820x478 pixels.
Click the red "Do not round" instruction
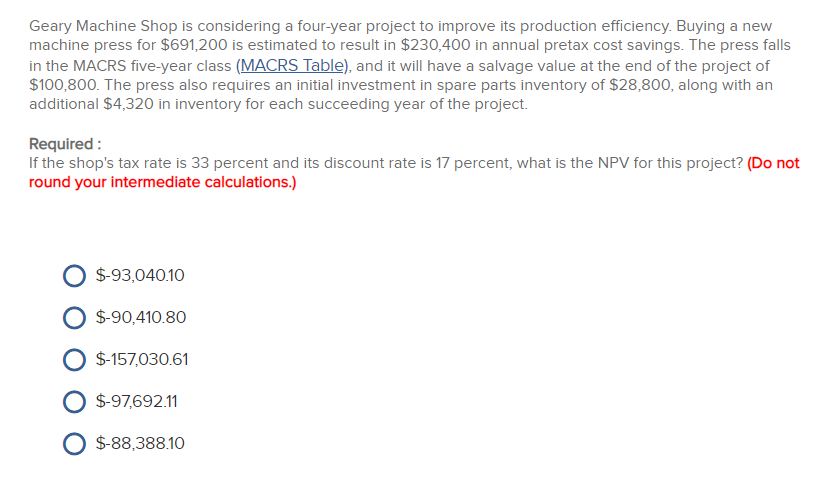coord(414,173)
